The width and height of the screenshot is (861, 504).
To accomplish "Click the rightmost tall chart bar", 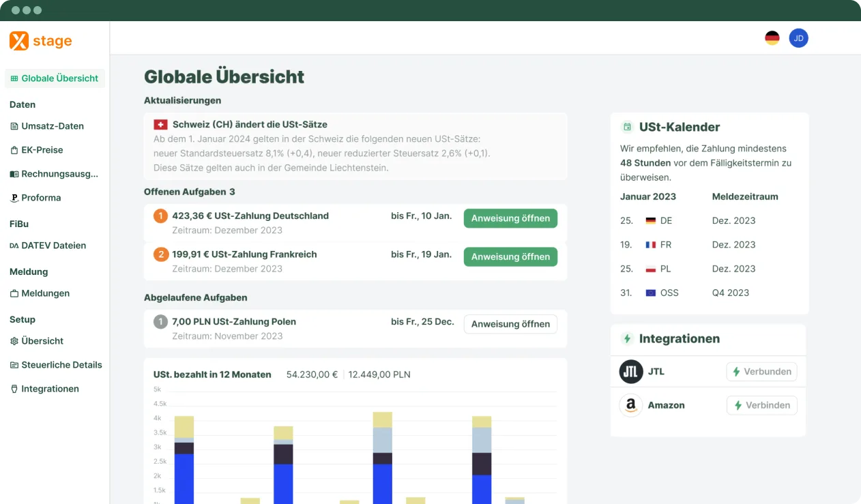I will tap(482, 460).
